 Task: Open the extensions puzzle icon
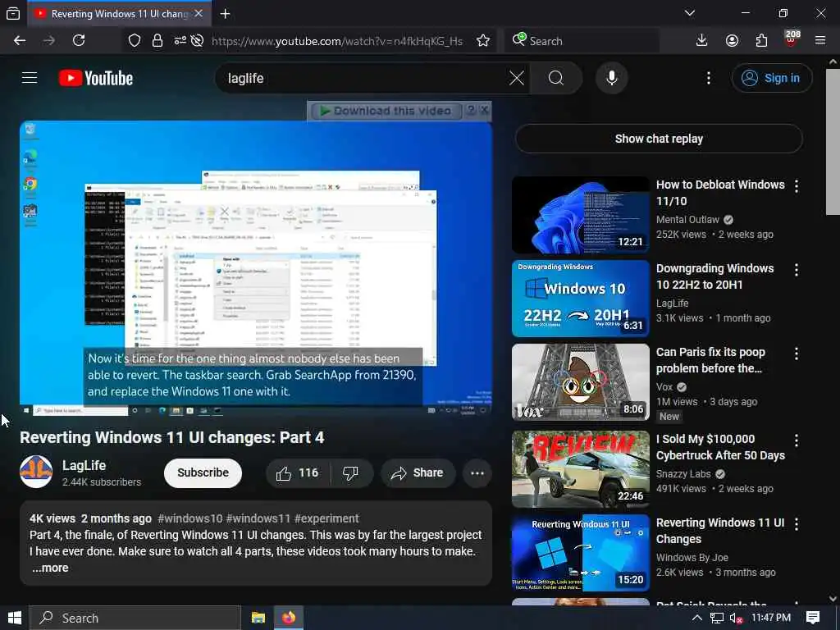coord(761,41)
